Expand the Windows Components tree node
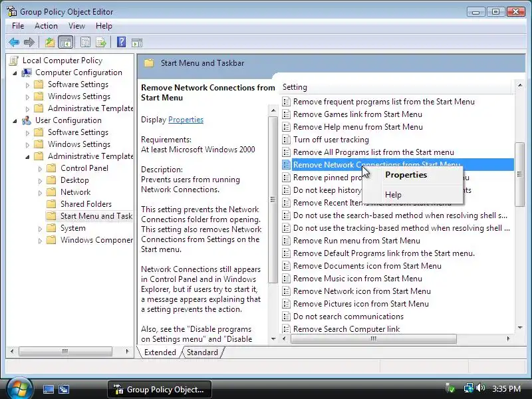532x399 pixels. point(40,241)
